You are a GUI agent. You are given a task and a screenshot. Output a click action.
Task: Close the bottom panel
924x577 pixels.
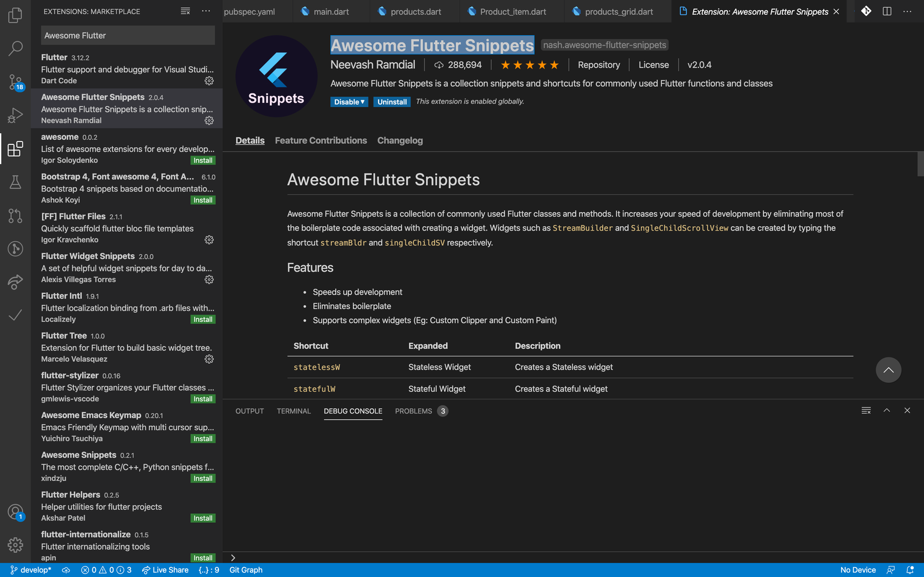coord(907,411)
